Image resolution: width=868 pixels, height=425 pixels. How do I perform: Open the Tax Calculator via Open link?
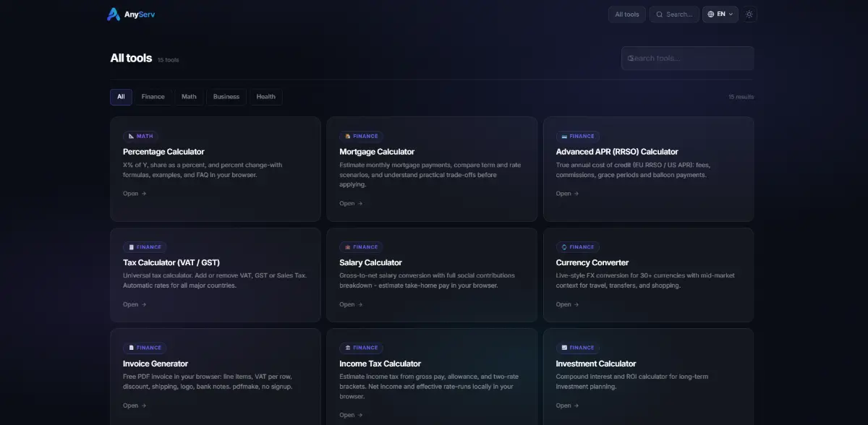(135, 304)
